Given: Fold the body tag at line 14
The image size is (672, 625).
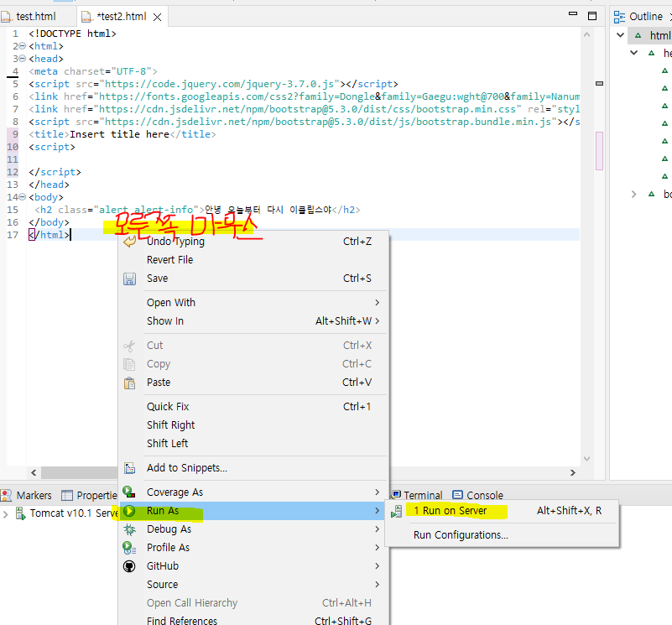Looking at the screenshot, I should coord(23,197).
